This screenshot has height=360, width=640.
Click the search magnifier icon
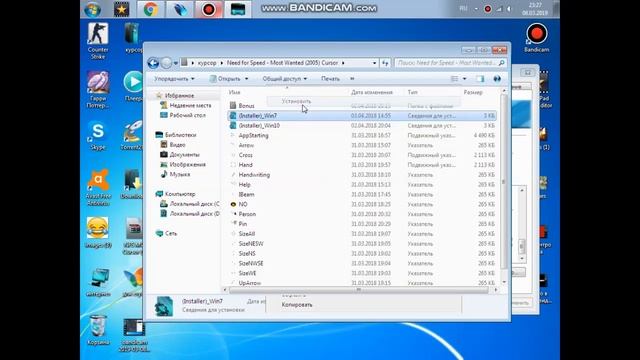(502, 63)
